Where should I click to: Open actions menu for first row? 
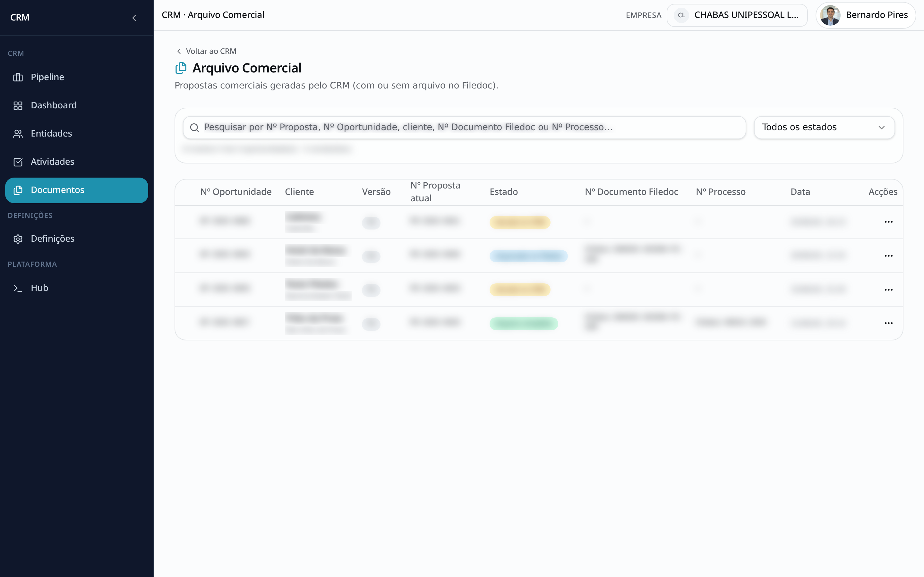[x=888, y=222]
